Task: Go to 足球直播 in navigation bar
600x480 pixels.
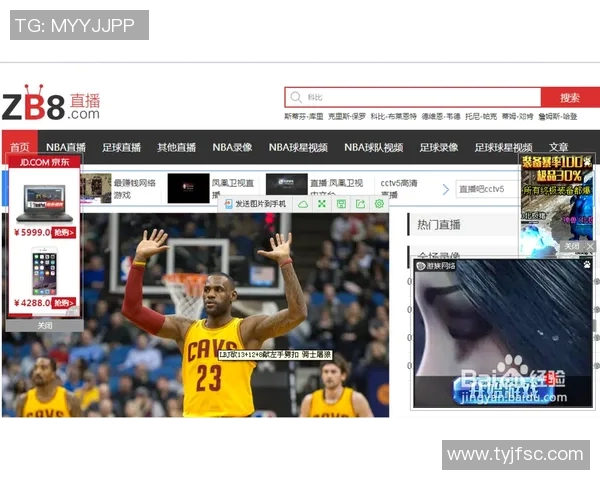Action: click(x=122, y=147)
